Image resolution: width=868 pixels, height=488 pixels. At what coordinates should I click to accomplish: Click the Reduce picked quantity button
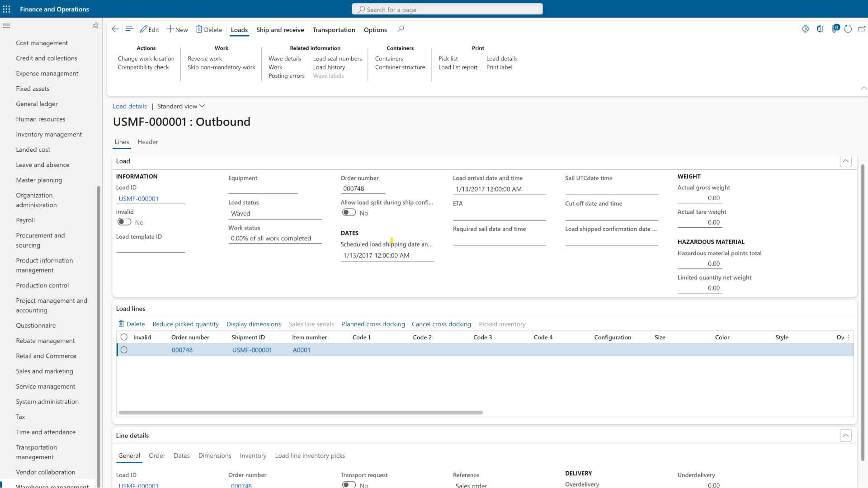point(185,324)
